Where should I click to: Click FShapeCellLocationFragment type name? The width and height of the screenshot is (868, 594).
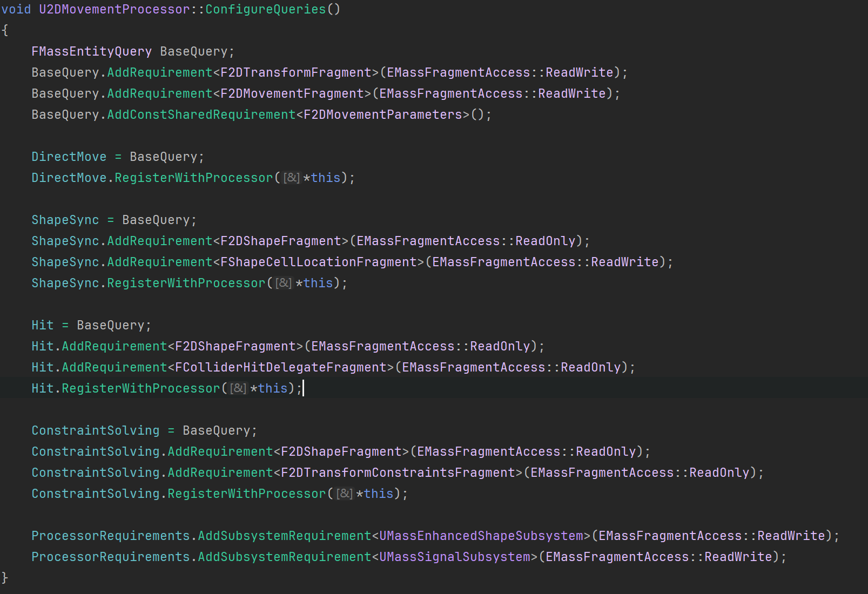319,262
